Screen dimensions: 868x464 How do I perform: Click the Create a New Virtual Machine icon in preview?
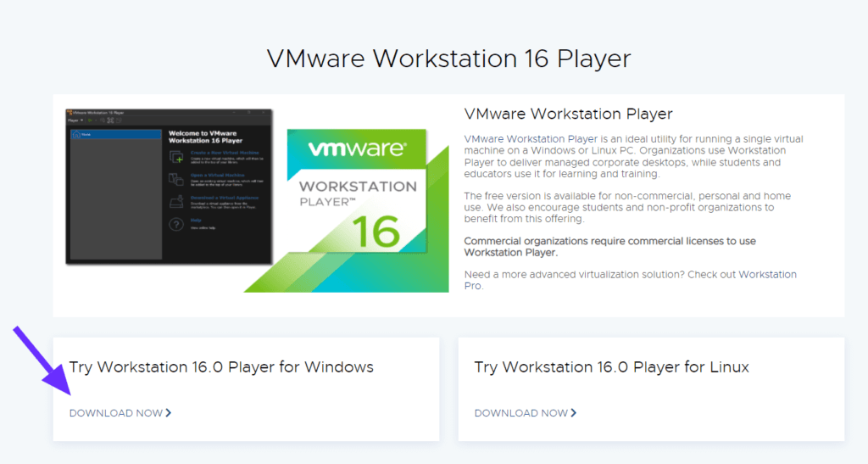click(176, 157)
